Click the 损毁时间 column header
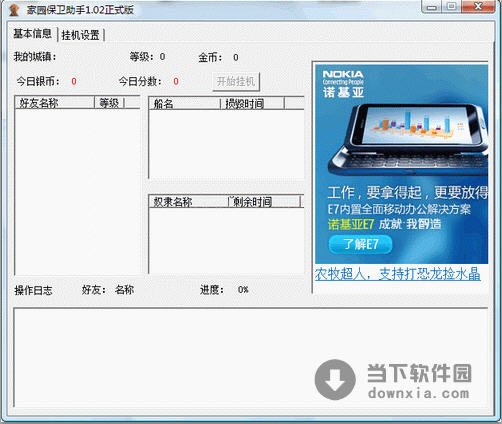This screenshot has width=502, height=424. coord(252,104)
